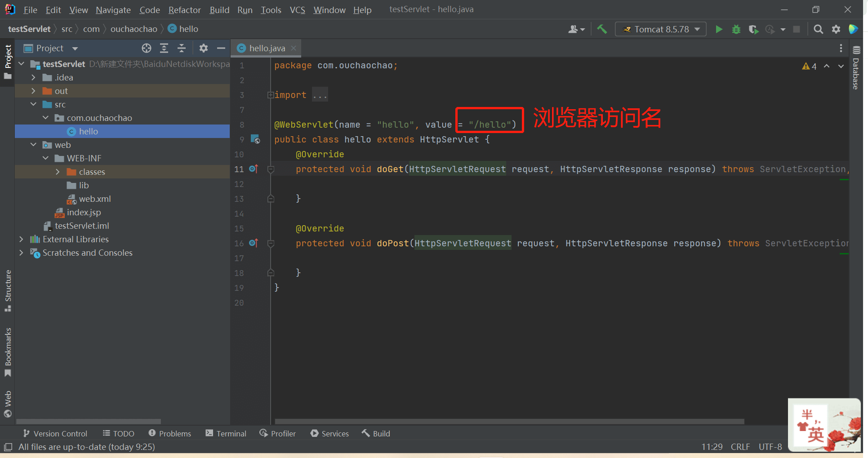Open the VCS menu
The image size is (868, 458).
[297, 9]
